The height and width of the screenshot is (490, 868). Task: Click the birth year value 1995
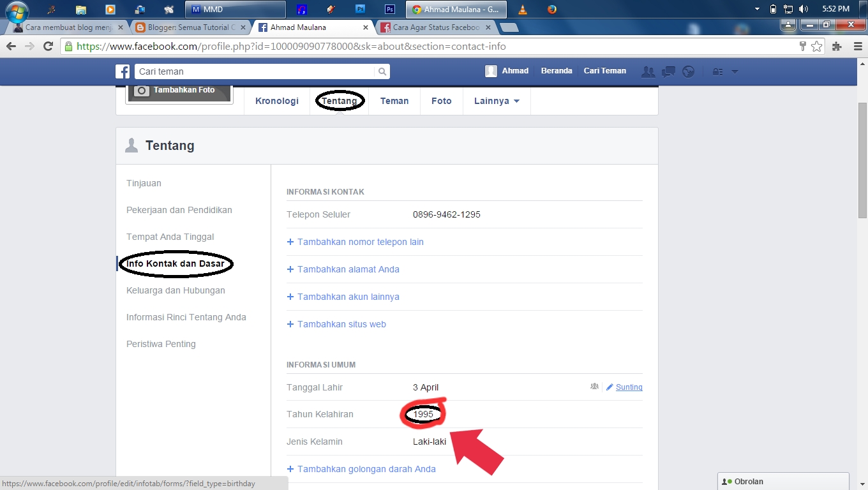(423, 414)
